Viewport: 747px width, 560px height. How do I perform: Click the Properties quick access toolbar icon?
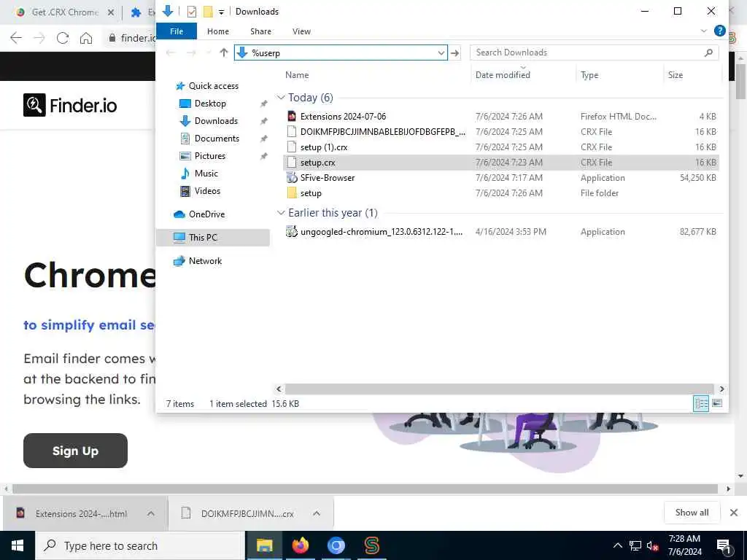[192, 12]
